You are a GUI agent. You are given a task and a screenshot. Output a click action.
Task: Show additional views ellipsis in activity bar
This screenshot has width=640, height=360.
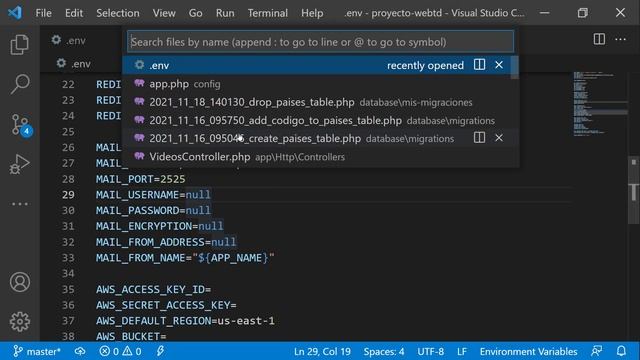click(x=19, y=204)
